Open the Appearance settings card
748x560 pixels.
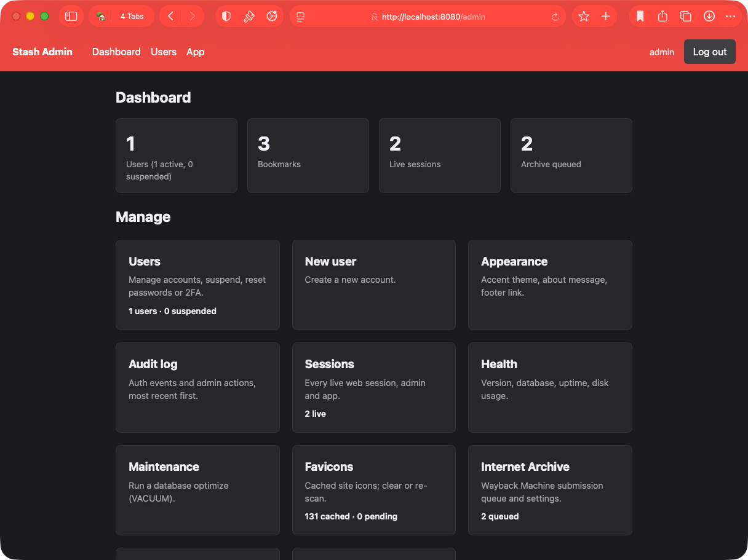coord(550,285)
